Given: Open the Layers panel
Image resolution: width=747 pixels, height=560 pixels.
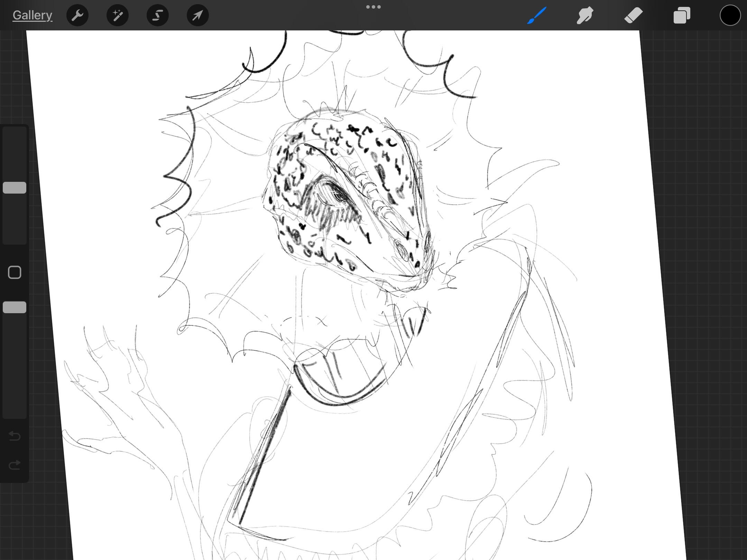Looking at the screenshot, I should (x=682, y=15).
